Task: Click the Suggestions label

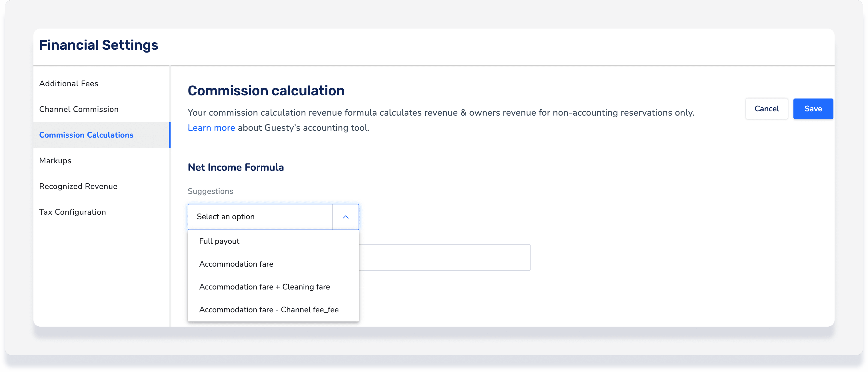Action: 210,191
